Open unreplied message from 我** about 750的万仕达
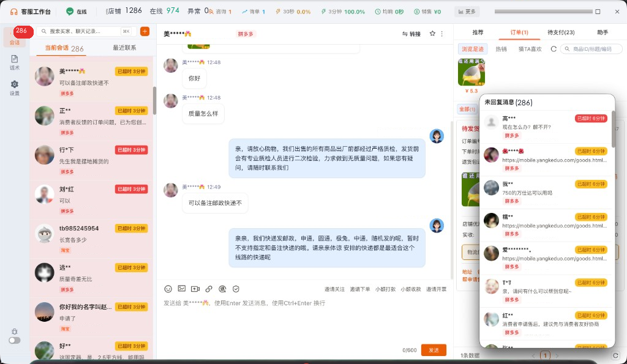 click(x=546, y=193)
